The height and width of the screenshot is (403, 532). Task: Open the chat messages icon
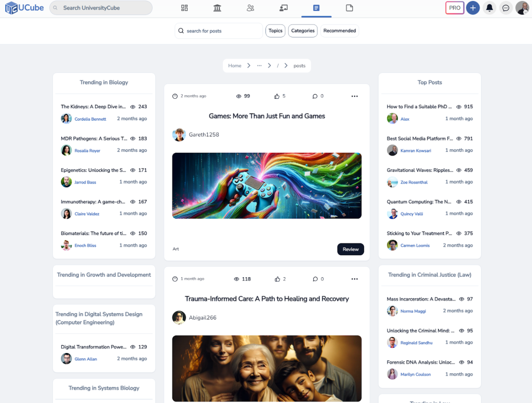(x=506, y=8)
